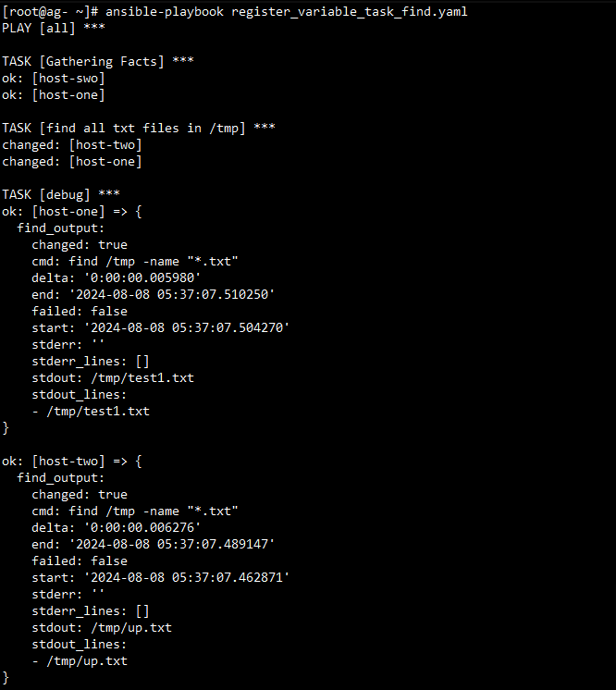
Task: Click the '- /tmp/test1.txt' stdout_lines entry
Action: pos(91,412)
